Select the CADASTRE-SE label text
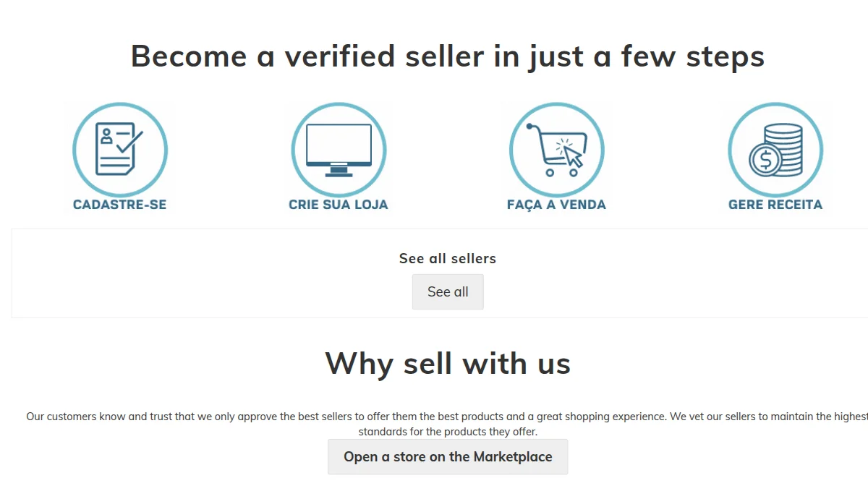This screenshot has height=499, width=868. tap(119, 205)
